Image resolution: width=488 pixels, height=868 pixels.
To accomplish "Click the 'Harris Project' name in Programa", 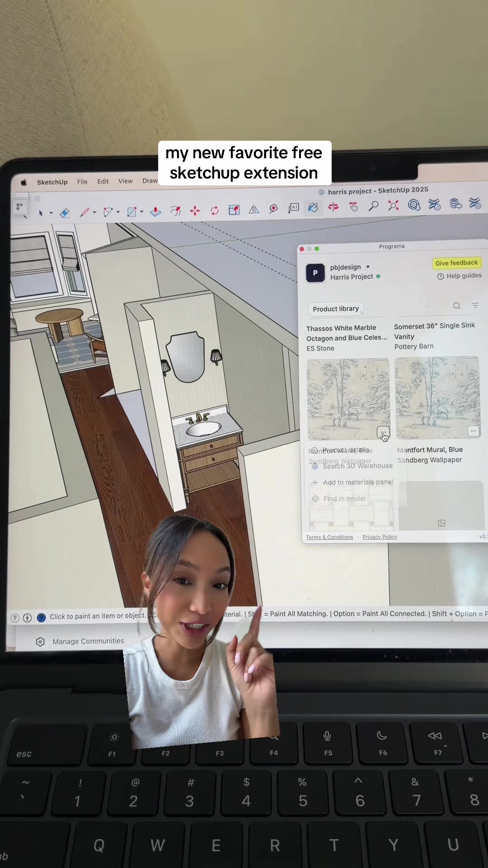I will pyautogui.click(x=352, y=277).
